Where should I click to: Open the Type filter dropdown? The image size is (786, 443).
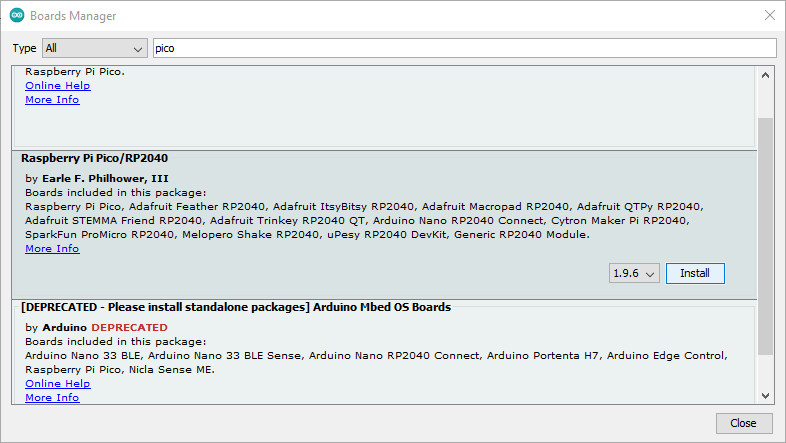click(x=95, y=48)
